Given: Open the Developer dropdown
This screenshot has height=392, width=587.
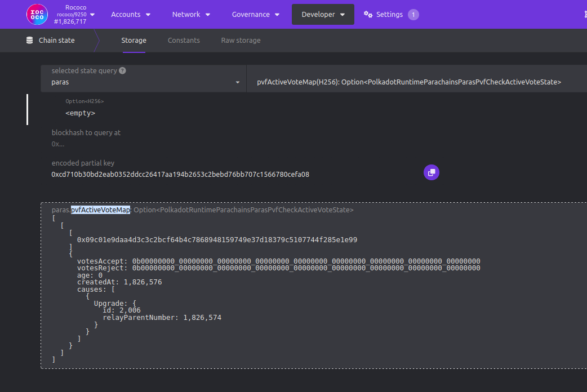Looking at the screenshot, I should (322, 14).
